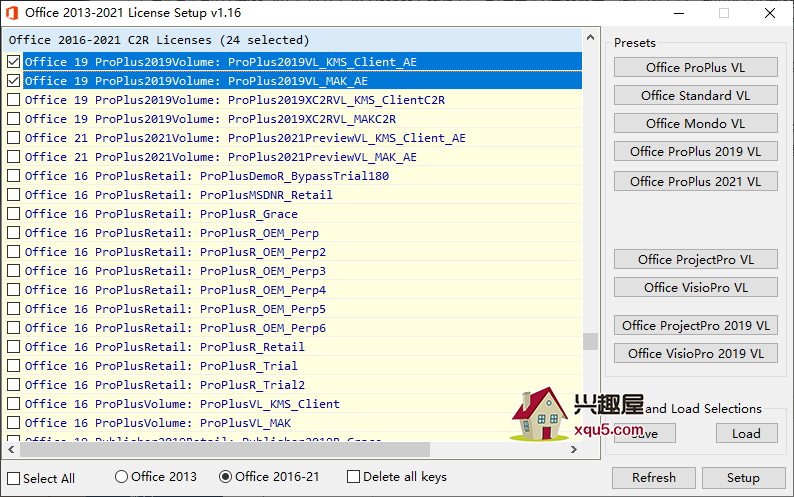Select row ProPlusR_OEM_Perp

click(293, 233)
